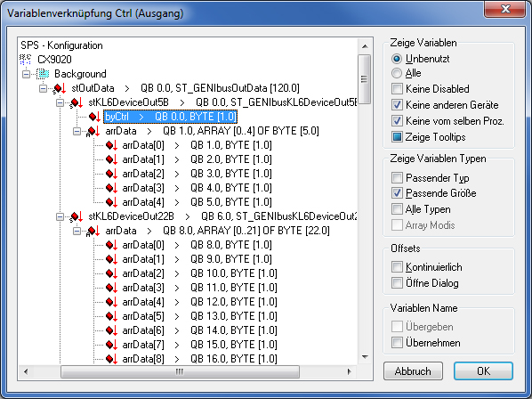Click the byCtrl output variable icon
Screen dimensions: 532x399
(94, 117)
